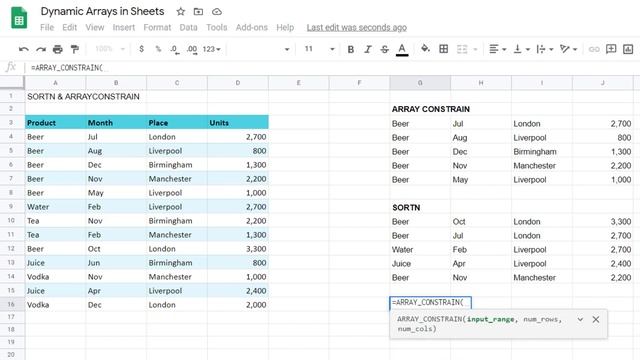Open the File menu
640x360 pixels.
(47, 27)
